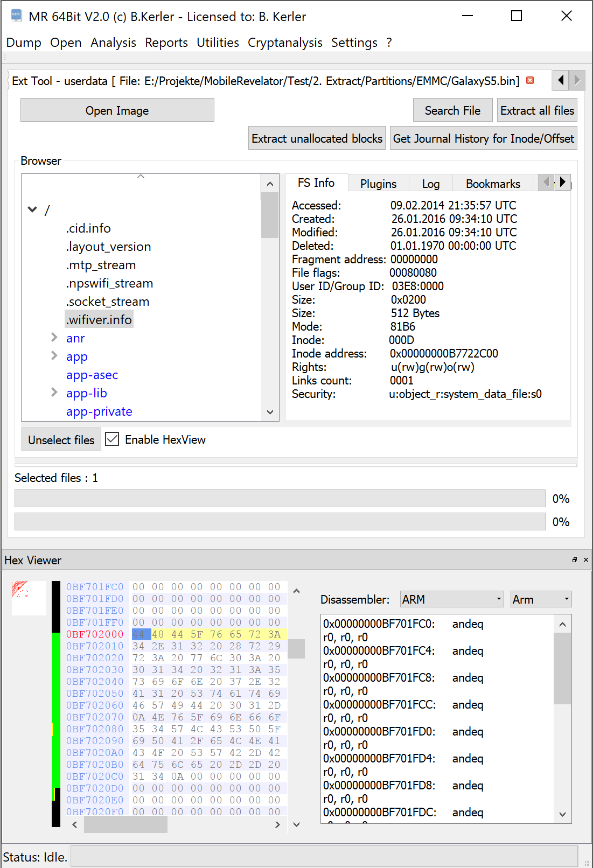
Task: Click Extract unallocated blocks button
Action: pyautogui.click(x=317, y=138)
